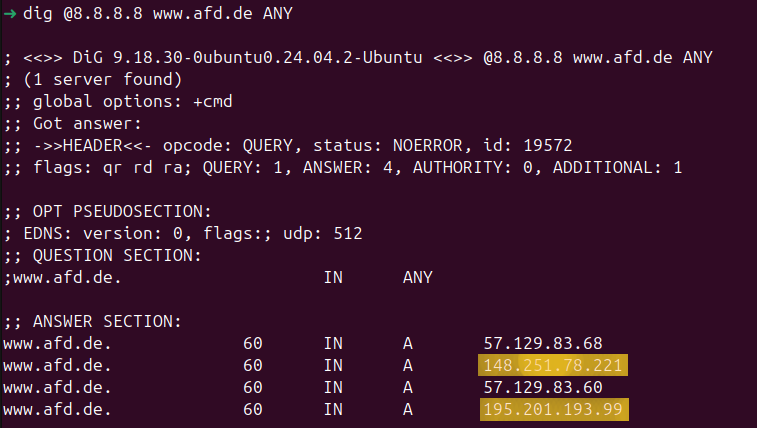The image size is (757, 428).
Task: Click the green prompt arrow
Action: click(x=10, y=14)
